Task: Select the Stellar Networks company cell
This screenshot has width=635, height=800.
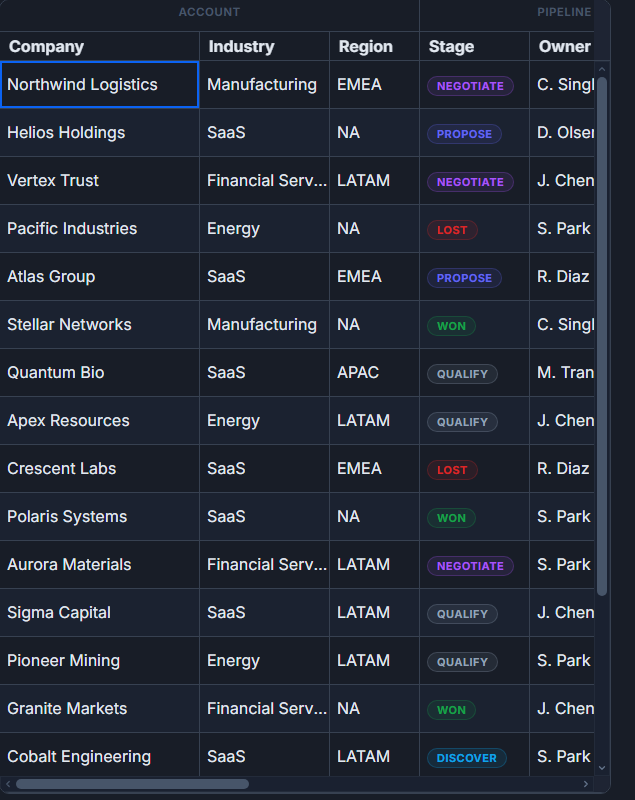Action: [99, 324]
